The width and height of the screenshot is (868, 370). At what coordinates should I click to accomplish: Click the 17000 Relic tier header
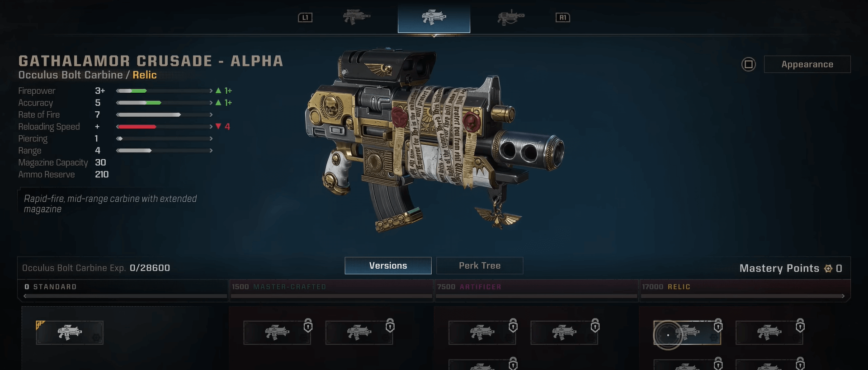tap(666, 287)
